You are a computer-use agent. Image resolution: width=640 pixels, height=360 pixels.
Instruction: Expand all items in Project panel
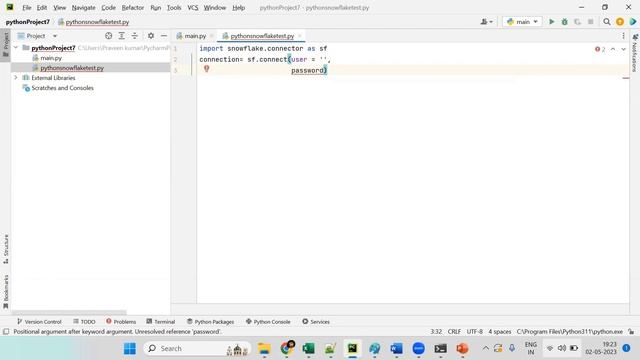(x=122, y=36)
